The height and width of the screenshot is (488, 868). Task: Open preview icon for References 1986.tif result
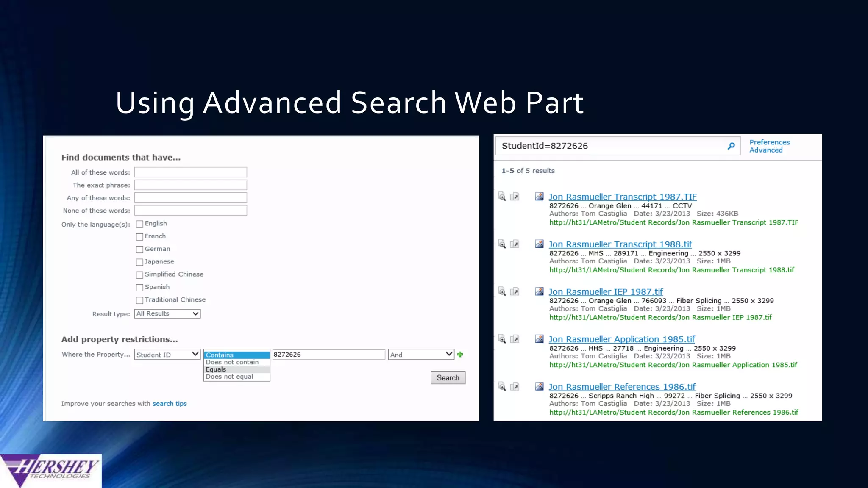[x=502, y=386]
